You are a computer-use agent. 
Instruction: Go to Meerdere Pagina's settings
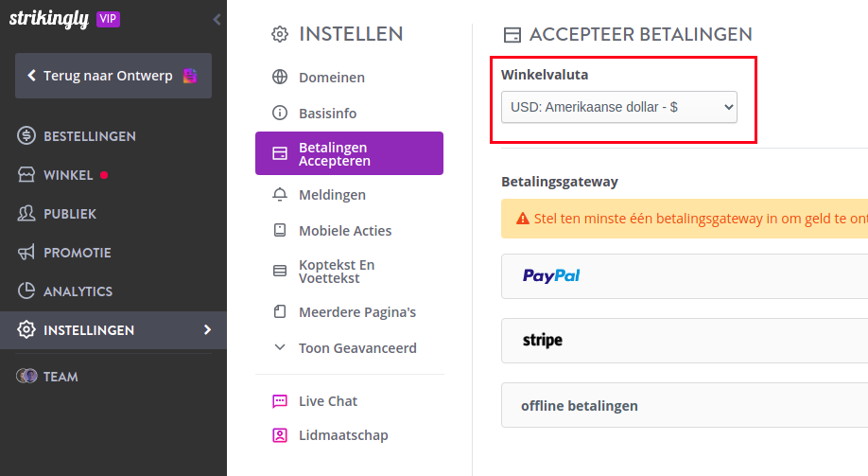349,312
